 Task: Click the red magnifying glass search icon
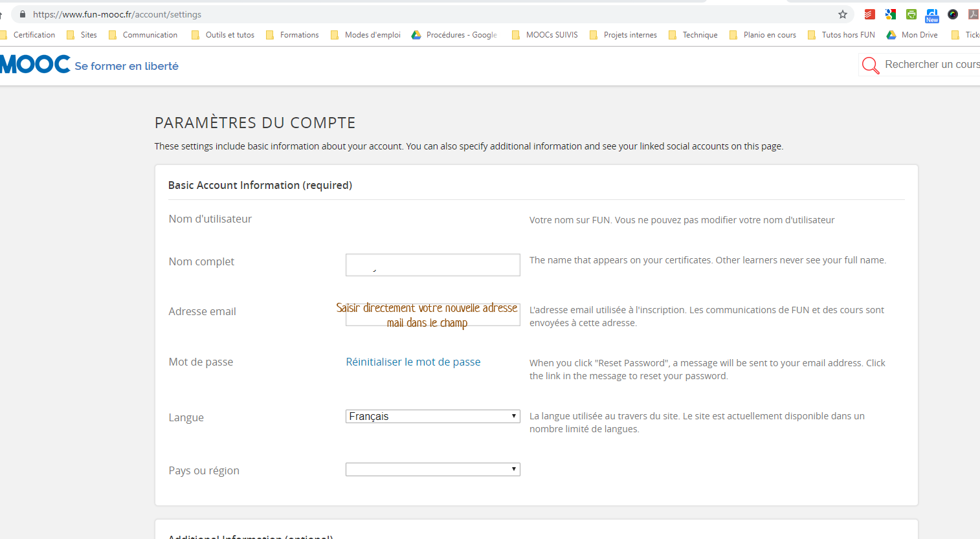click(x=871, y=65)
